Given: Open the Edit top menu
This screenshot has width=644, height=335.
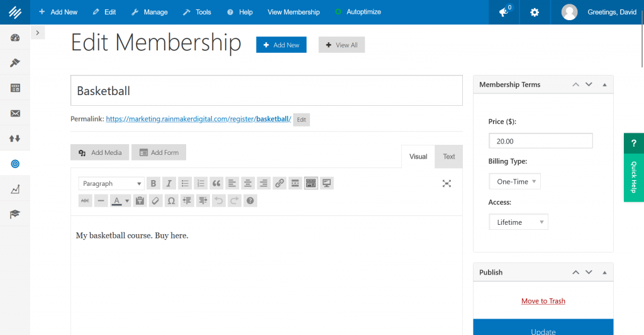Looking at the screenshot, I should (x=104, y=13).
